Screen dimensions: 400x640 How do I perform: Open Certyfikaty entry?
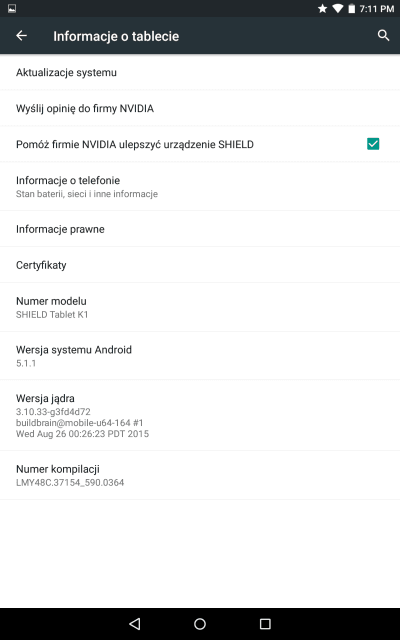tap(200, 265)
